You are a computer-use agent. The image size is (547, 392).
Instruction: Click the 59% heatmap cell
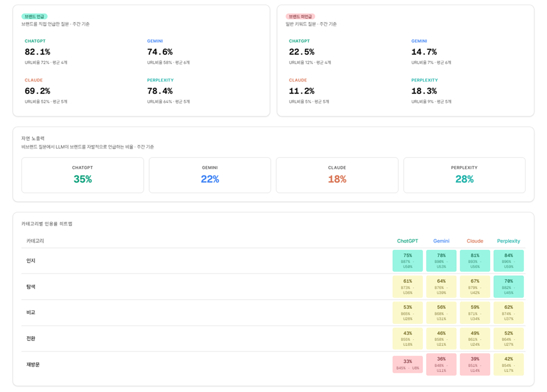[x=475, y=313]
